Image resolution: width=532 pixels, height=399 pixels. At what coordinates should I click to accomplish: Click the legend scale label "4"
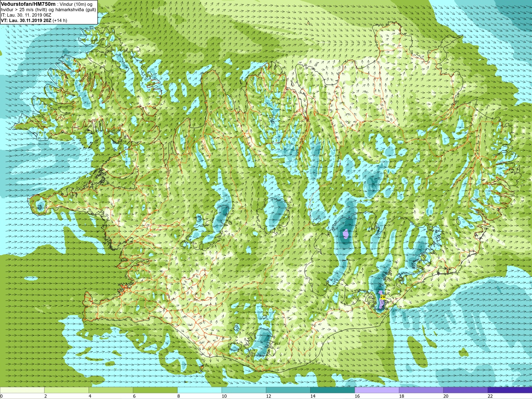click(x=90, y=396)
